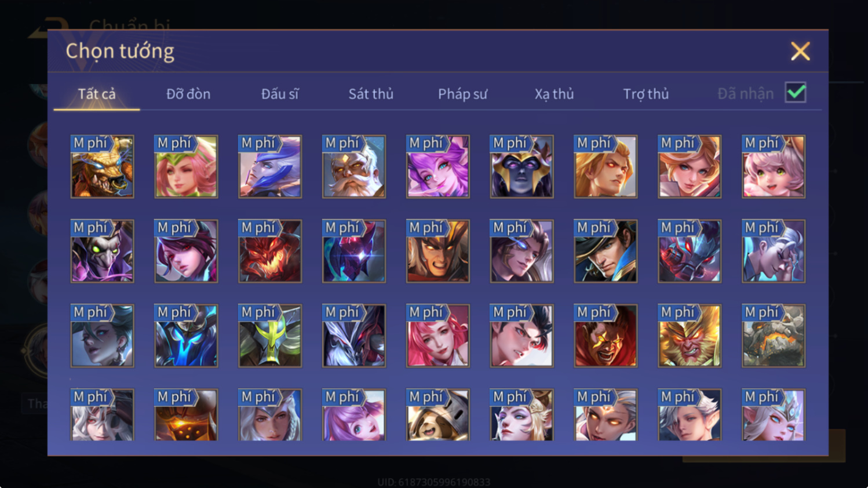Screen dimensions: 868x488
Task: Switch to the Đỡ đòn tab
Action: 188,94
